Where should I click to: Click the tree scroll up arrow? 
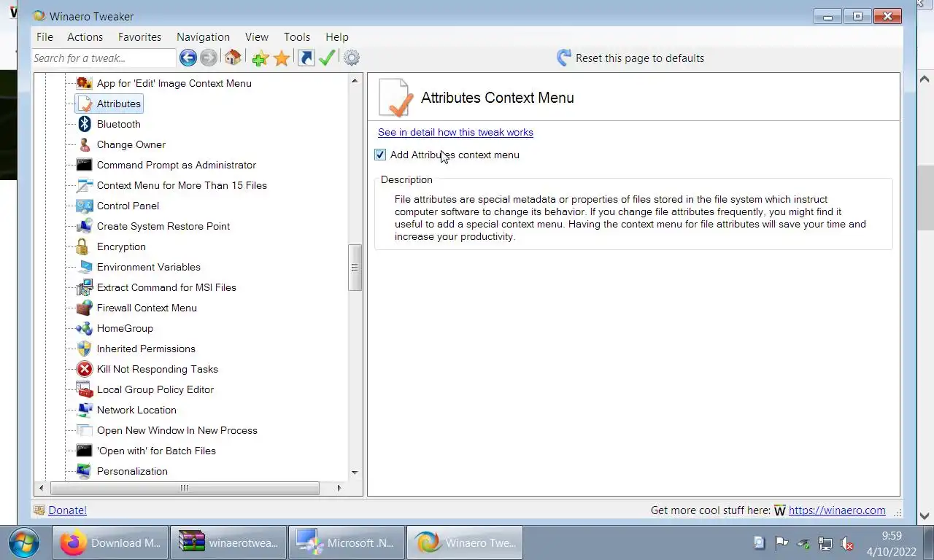pyautogui.click(x=355, y=80)
